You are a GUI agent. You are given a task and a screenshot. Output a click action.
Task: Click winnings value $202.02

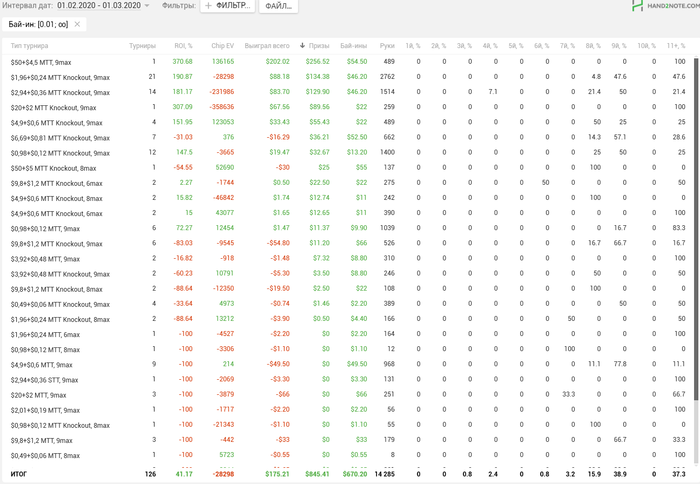click(277, 62)
